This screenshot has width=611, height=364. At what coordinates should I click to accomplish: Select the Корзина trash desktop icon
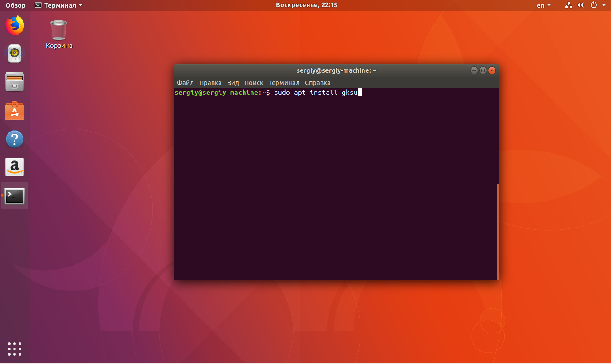point(59,34)
